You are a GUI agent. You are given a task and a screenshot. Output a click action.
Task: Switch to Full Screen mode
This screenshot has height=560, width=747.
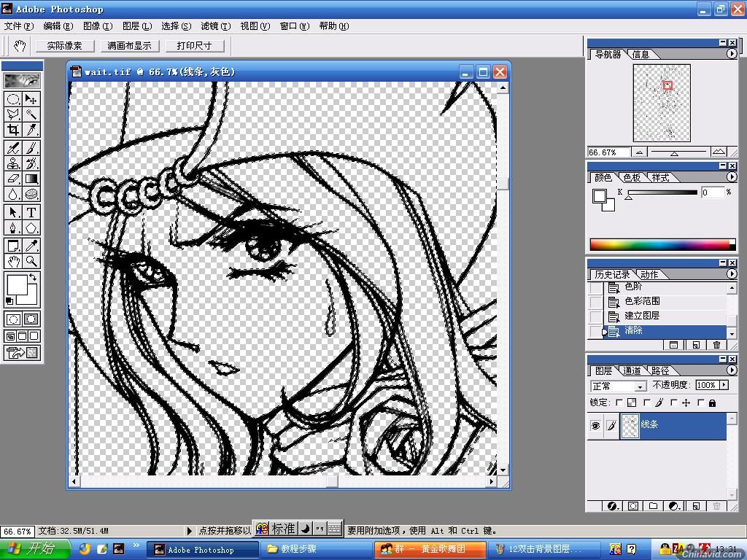(x=34, y=336)
